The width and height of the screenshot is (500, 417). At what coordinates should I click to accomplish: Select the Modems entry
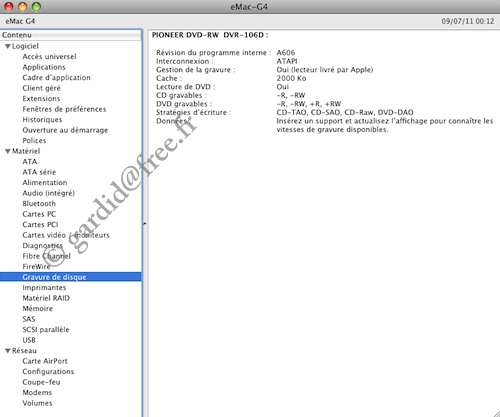tap(37, 393)
